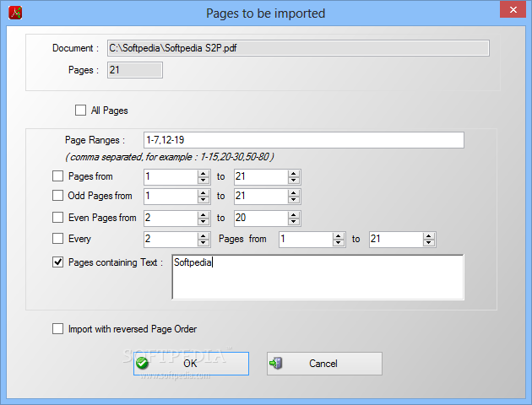This screenshot has width=532, height=405.
Task: Click the Pages from end value field
Action: (261, 176)
